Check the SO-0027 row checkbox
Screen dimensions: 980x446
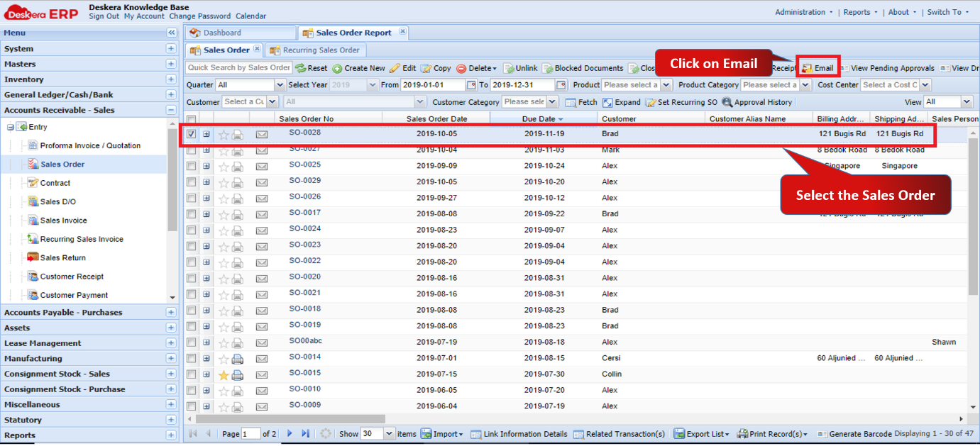[x=192, y=150]
